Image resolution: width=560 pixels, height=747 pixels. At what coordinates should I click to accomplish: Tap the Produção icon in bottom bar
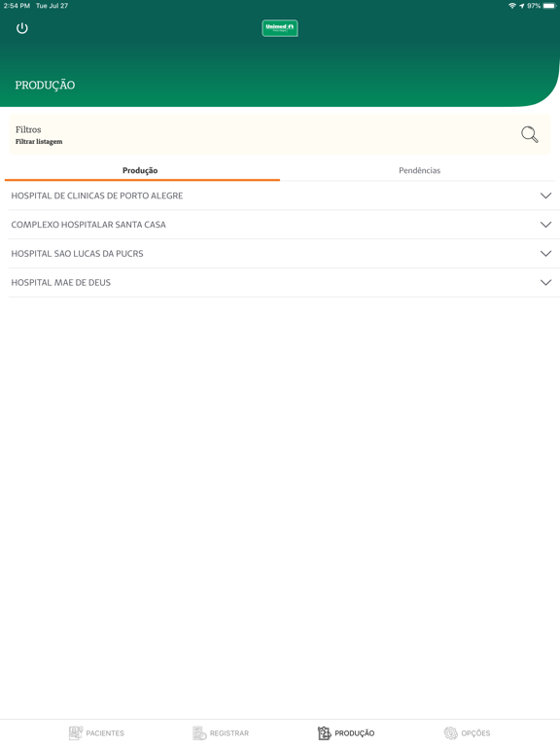tap(325, 732)
